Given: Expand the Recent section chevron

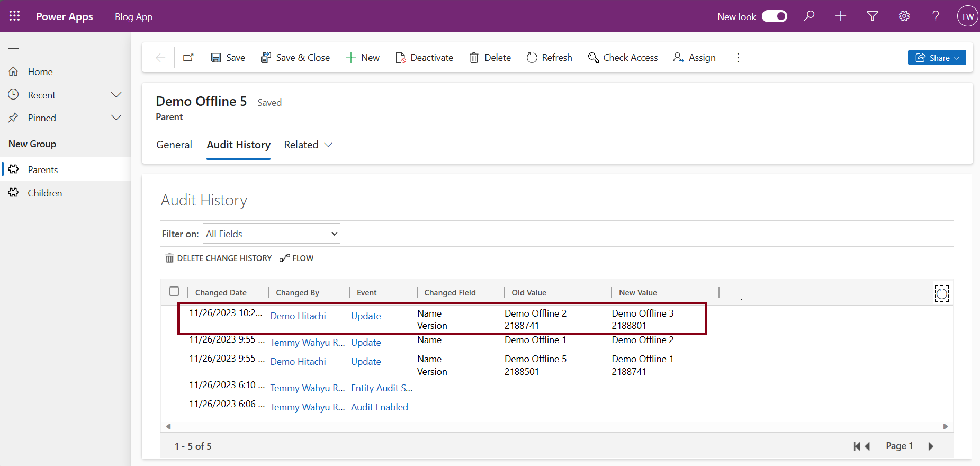Looking at the screenshot, I should (x=116, y=95).
